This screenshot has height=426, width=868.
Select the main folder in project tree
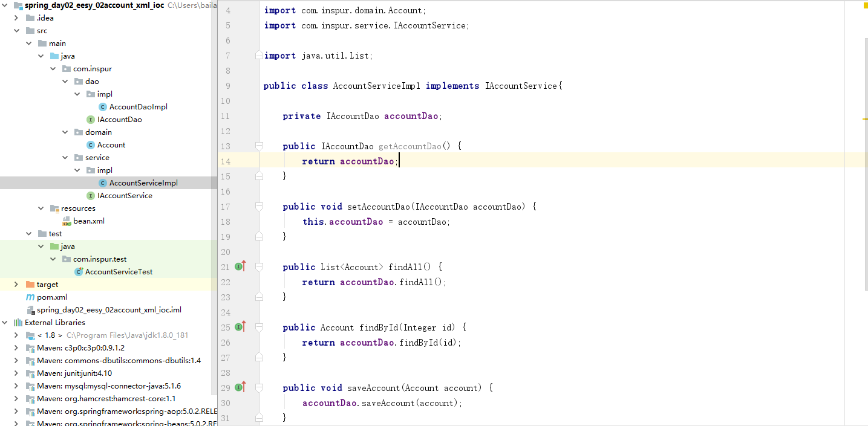click(x=57, y=44)
